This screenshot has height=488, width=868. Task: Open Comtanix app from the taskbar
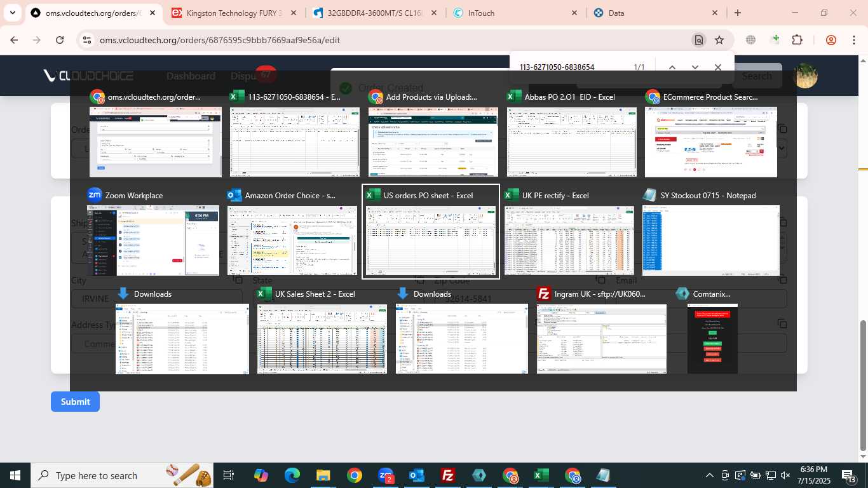pos(479,475)
